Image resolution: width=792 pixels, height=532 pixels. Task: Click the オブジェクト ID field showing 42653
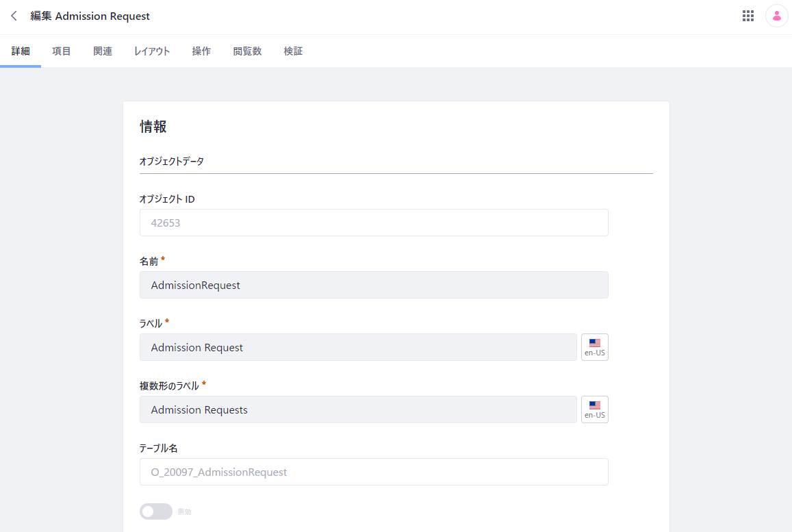click(374, 223)
